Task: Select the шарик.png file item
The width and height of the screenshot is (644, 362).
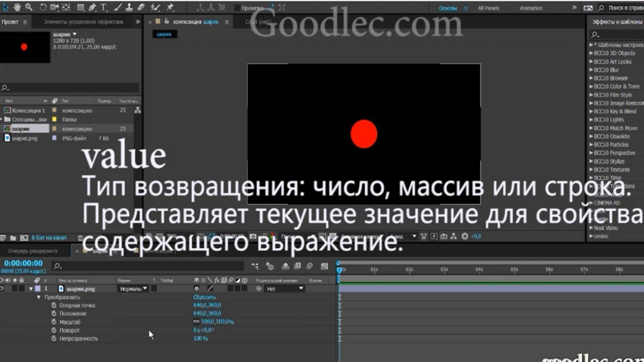Action: click(x=25, y=138)
